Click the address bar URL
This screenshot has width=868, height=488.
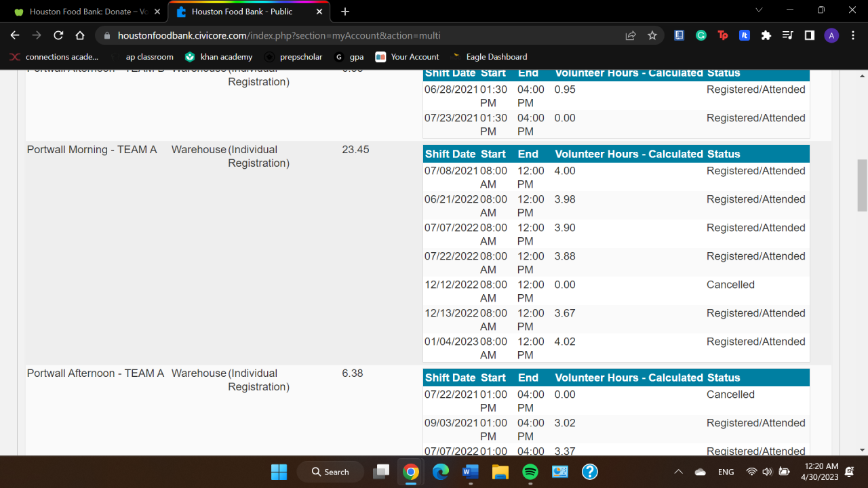[x=279, y=35]
